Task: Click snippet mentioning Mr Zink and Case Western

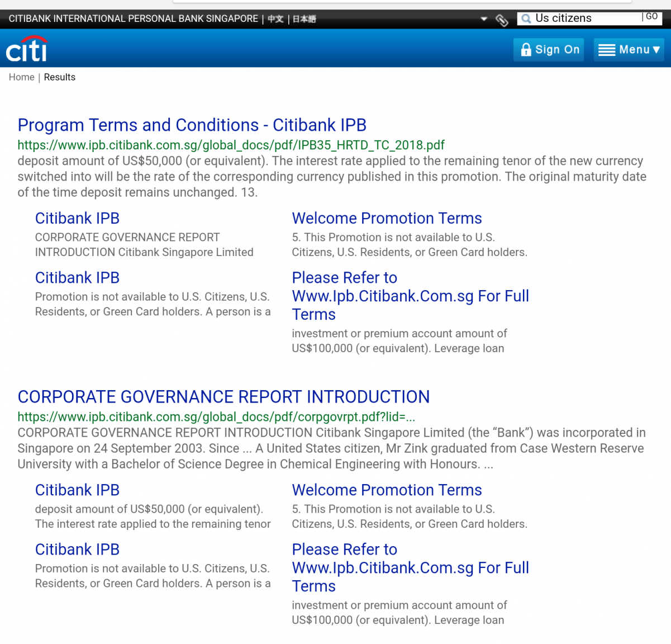Action: pos(331,448)
